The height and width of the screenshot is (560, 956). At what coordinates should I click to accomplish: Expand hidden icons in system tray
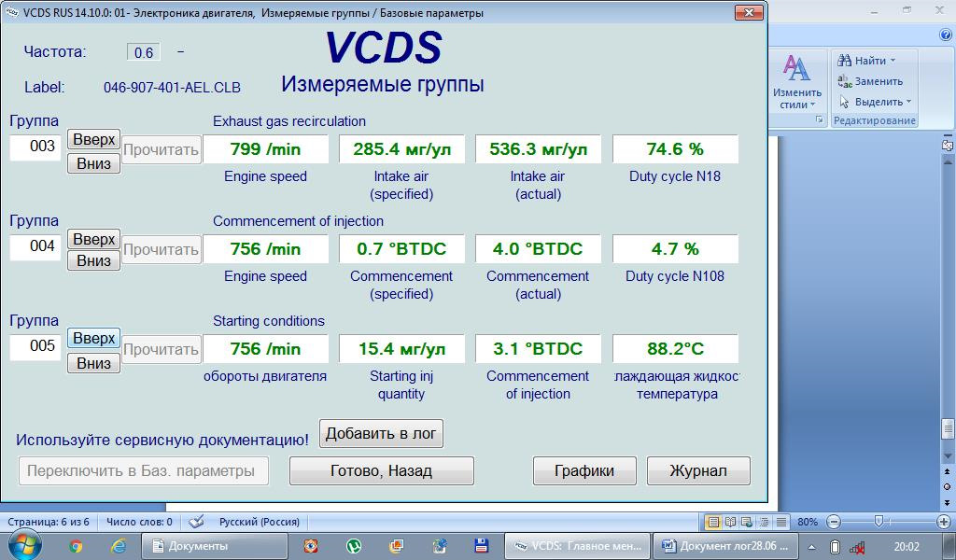pyautogui.click(x=812, y=547)
